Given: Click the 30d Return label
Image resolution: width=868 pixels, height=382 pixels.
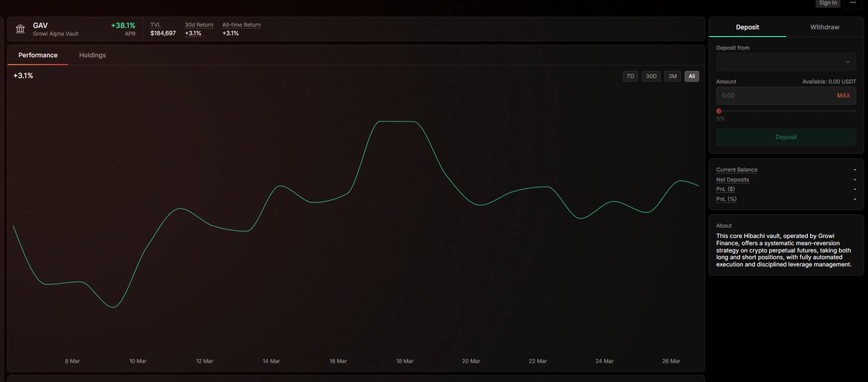Looking at the screenshot, I should tap(199, 25).
